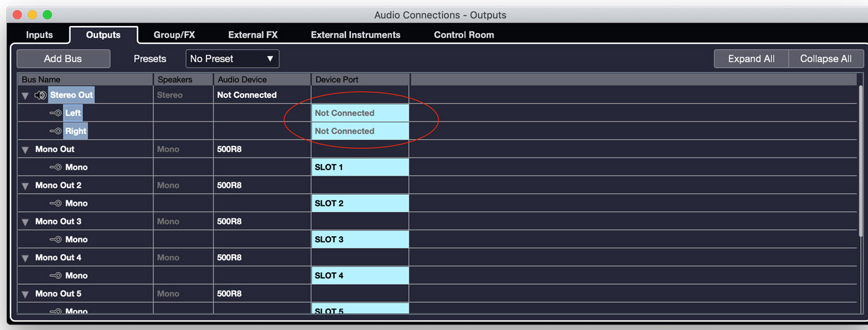The width and height of the screenshot is (868, 330).
Task: Collapse the Mono Out 5 bus
Action: (x=25, y=294)
